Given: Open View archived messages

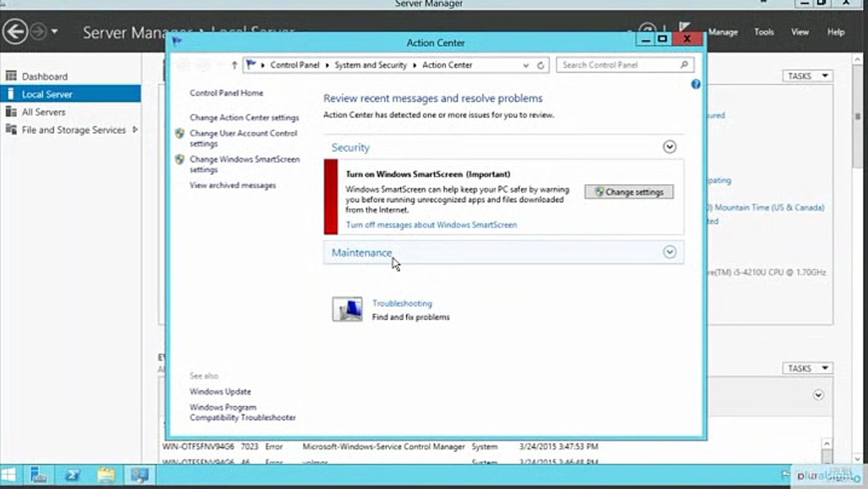Looking at the screenshot, I should 233,185.
